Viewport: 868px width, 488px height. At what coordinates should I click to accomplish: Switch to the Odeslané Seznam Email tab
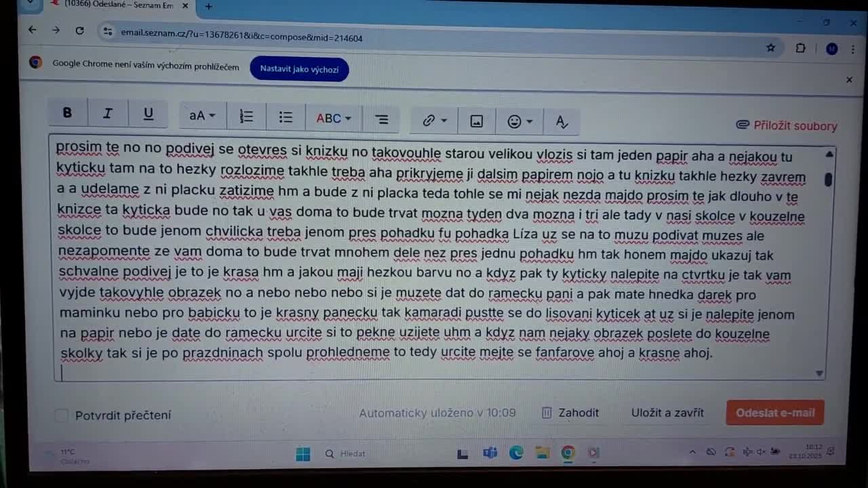[x=117, y=5]
